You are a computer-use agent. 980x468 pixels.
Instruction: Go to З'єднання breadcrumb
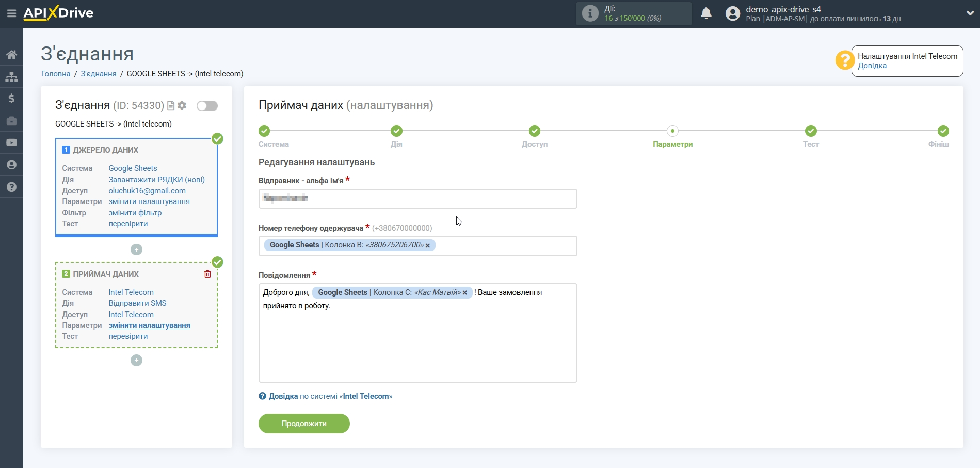click(x=98, y=74)
